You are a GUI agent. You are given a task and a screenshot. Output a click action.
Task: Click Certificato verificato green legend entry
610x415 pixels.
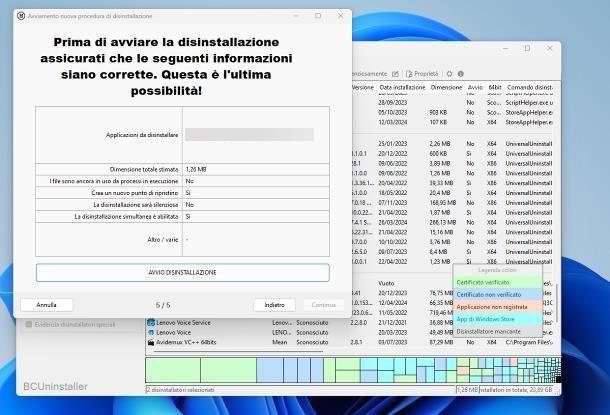tap(498, 282)
